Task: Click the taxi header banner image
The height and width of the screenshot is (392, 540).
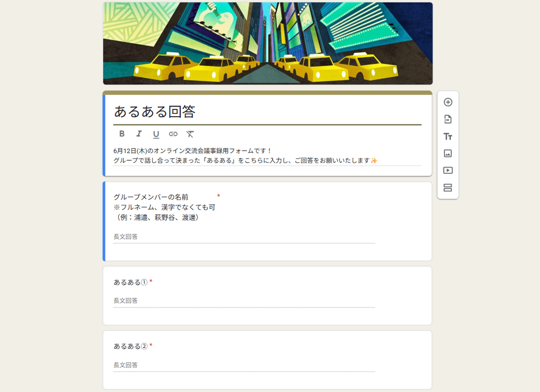Action: click(x=268, y=43)
